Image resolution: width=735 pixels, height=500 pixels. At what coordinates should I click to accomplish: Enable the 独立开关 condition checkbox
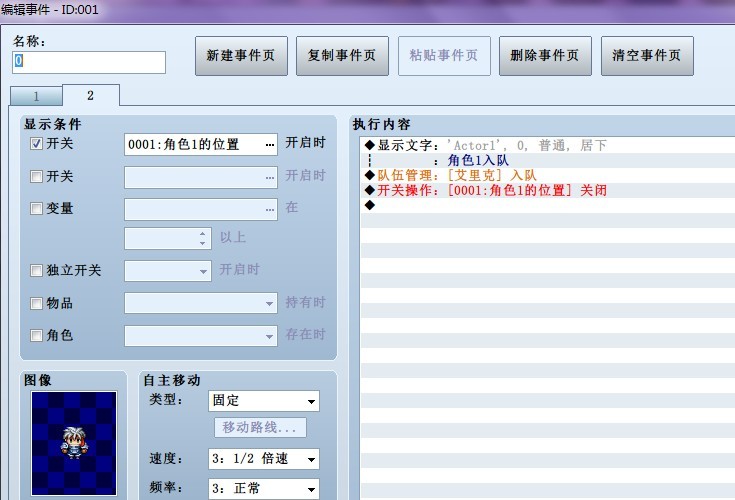(36, 270)
